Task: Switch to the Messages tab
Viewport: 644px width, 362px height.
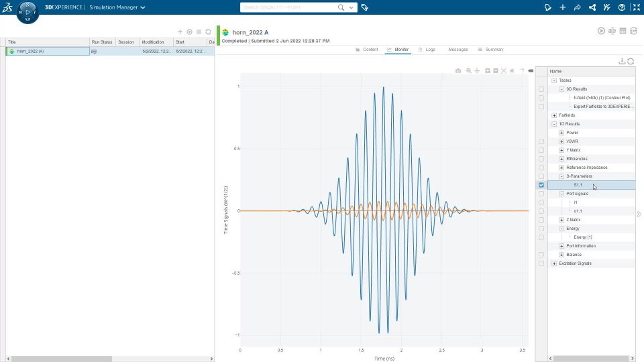Action: [x=458, y=49]
